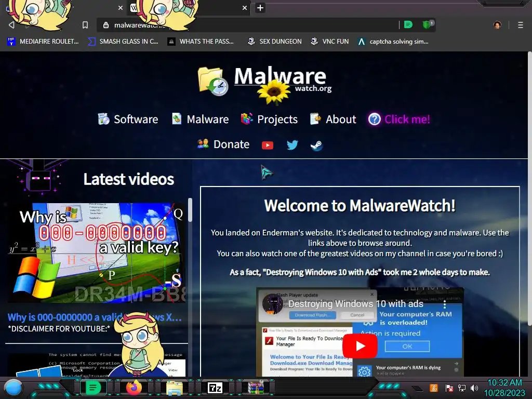Click the Latest videos heading
The image size is (532, 399).
[x=129, y=179]
